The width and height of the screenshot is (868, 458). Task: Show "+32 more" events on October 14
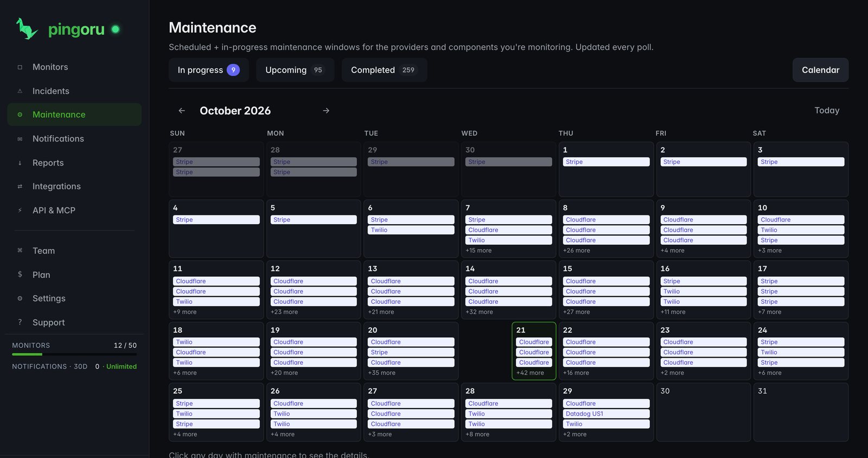tap(479, 312)
